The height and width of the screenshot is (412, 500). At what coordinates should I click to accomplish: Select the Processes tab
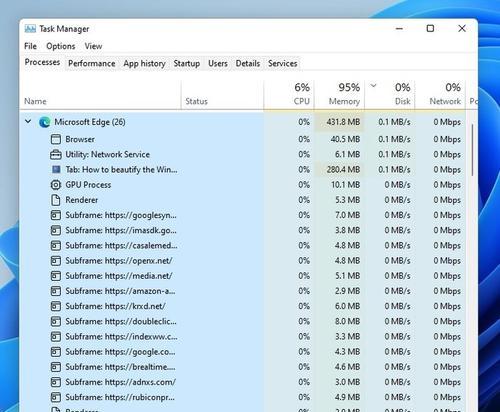(42, 62)
